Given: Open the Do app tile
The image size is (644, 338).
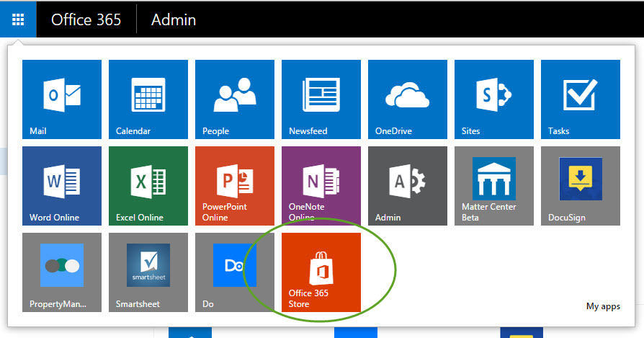Looking at the screenshot, I should point(235,272).
